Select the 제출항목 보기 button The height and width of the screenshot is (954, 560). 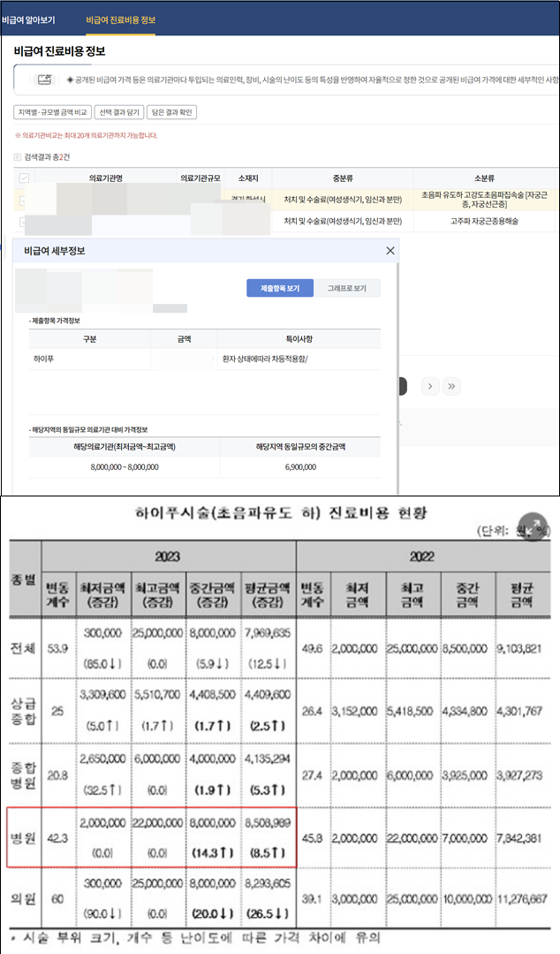point(280,288)
